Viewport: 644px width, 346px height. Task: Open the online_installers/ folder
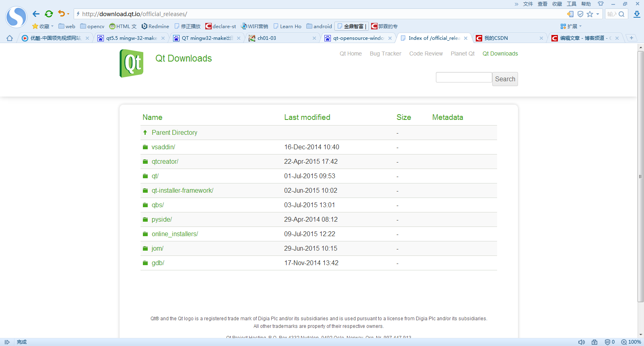[175, 234]
